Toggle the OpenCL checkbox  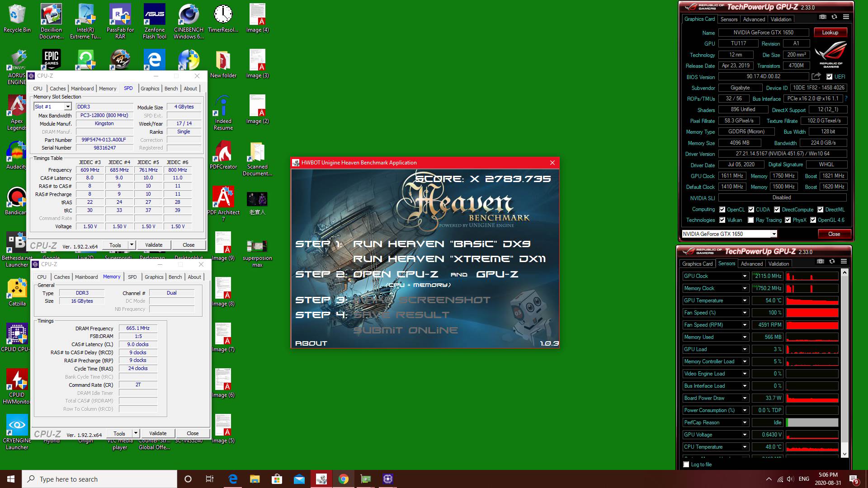tap(722, 210)
